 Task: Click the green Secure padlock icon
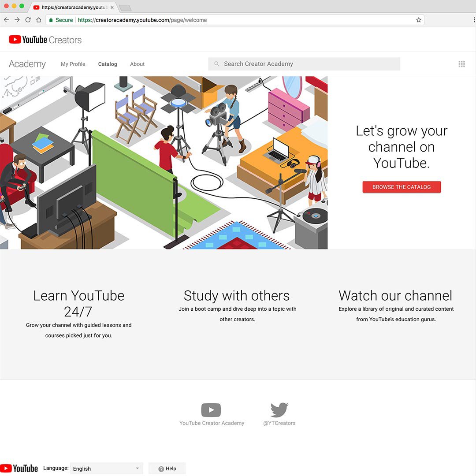click(51, 20)
